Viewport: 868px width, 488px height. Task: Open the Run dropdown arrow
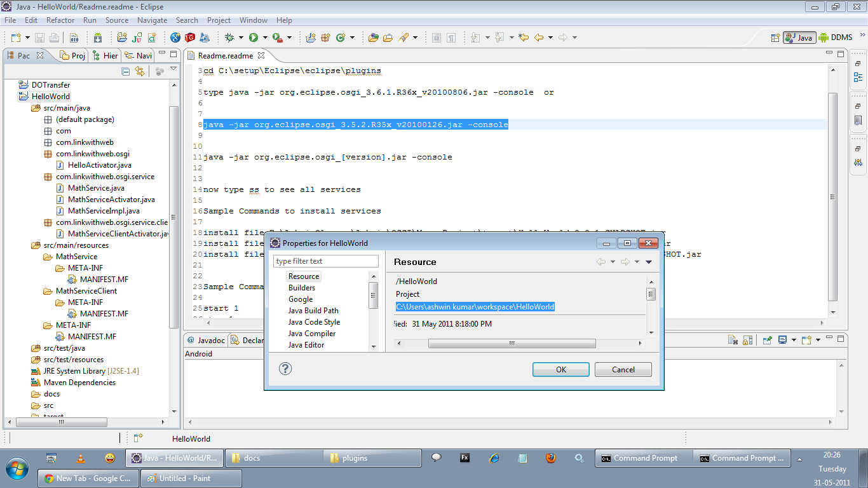(265, 37)
